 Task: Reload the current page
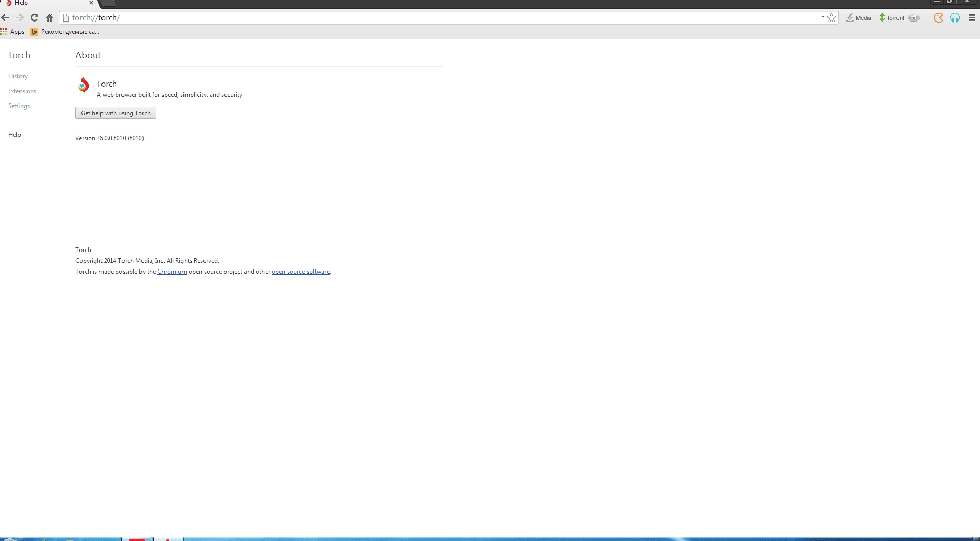tap(34, 18)
